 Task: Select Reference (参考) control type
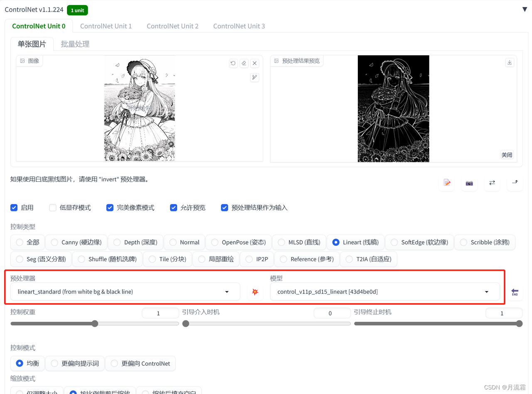307,259
